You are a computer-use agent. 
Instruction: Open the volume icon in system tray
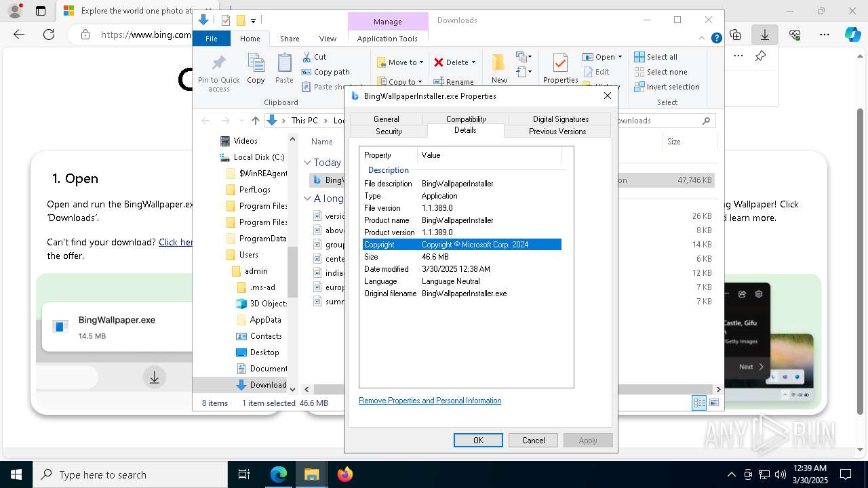click(781, 474)
